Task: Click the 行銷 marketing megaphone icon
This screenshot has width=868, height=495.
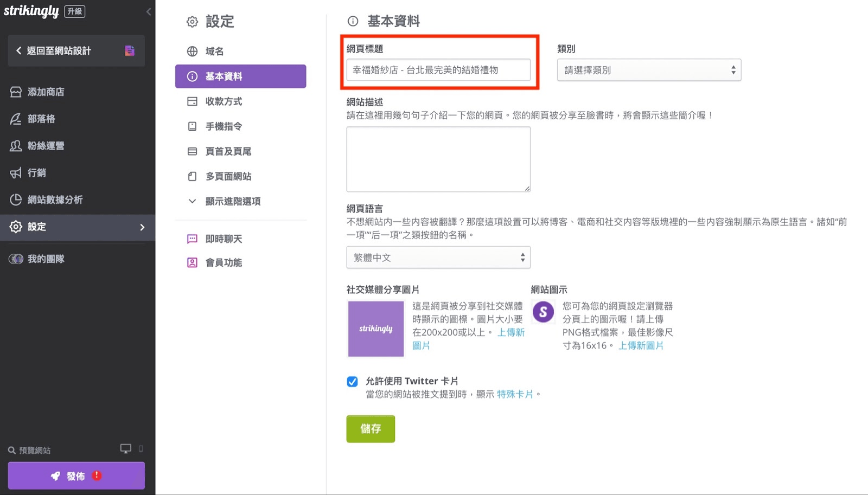Action: click(x=15, y=172)
